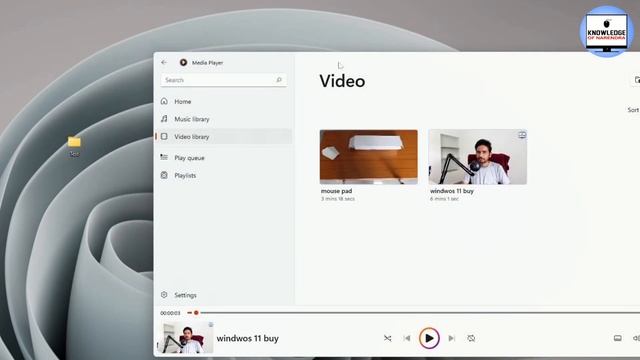The image size is (640, 360).
Task: Focus the Search input field
Action: (224, 80)
